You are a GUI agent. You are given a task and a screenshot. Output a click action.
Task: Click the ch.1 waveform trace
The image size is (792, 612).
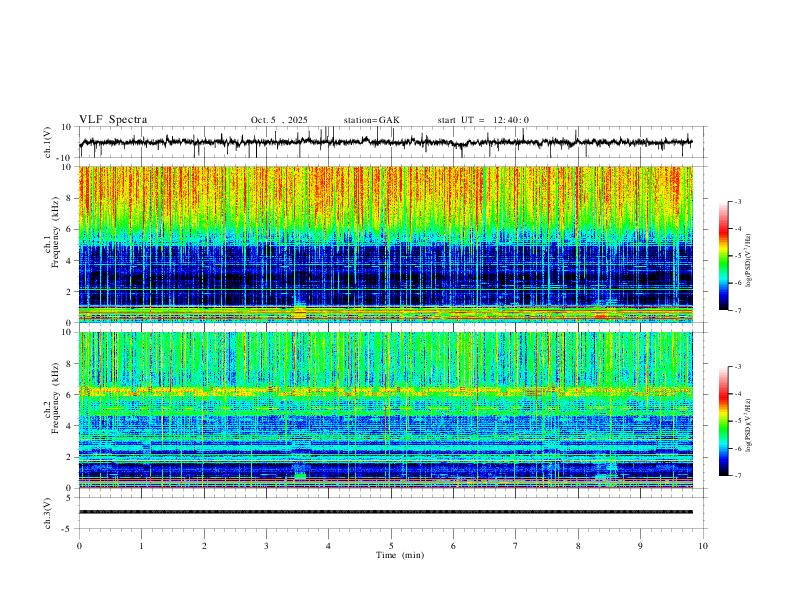pyautogui.click(x=385, y=142)
